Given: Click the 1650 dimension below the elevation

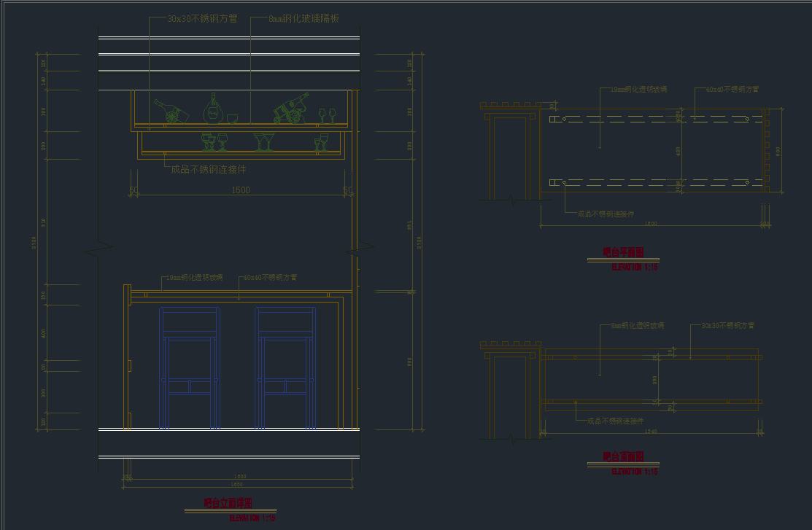Looking at the screenshot, I should click(x=236, y=485).
